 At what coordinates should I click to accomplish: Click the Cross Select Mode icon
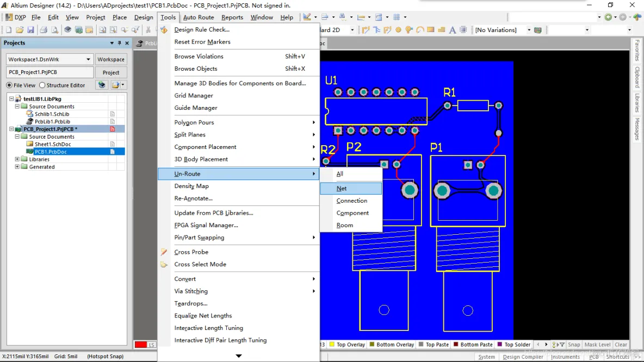tap(164, 264)
